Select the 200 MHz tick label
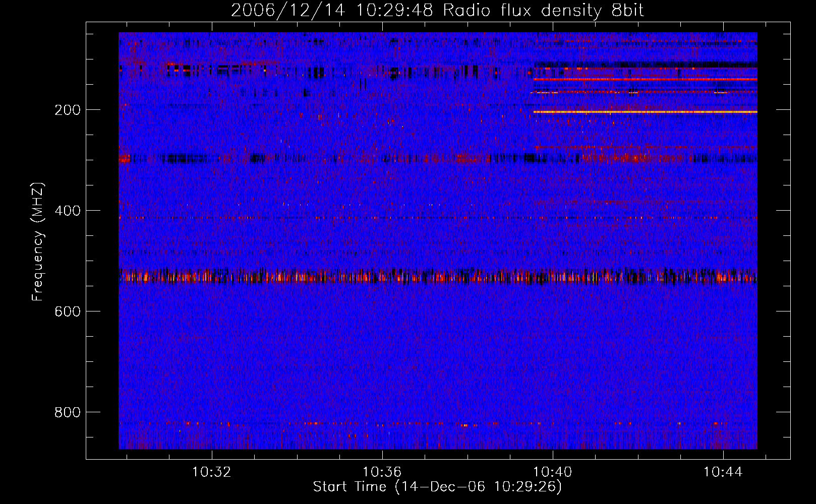The height and width of the screenshot is (504, 816). (x=68, y=110)
